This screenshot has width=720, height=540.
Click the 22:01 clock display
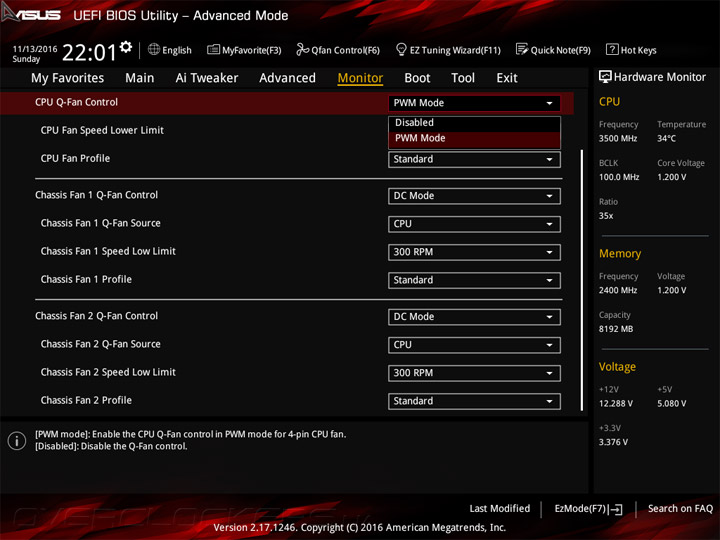tap(90, 52)
